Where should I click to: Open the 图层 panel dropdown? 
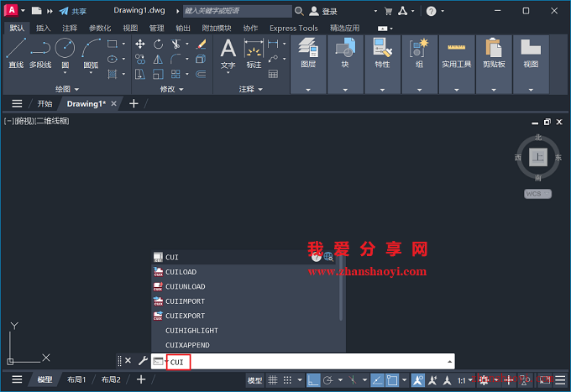click(308, 90)
